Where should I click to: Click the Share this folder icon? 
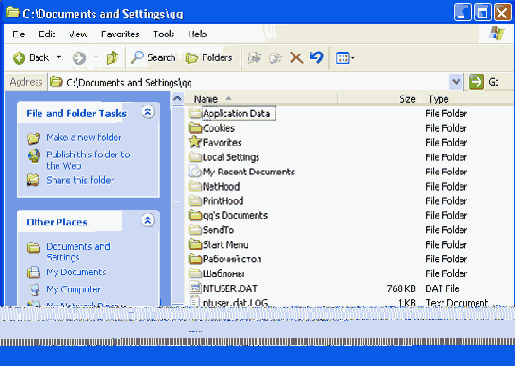[x=33, y=180]
